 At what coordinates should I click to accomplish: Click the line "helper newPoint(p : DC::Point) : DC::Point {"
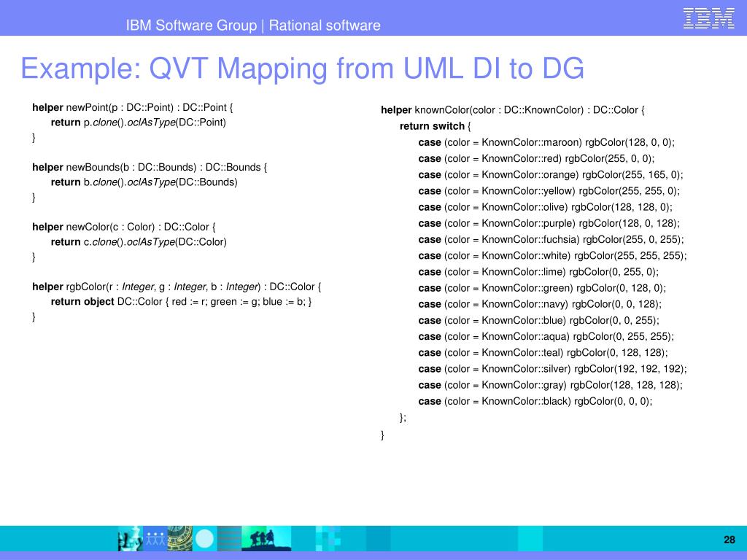[x=133, y=108]
